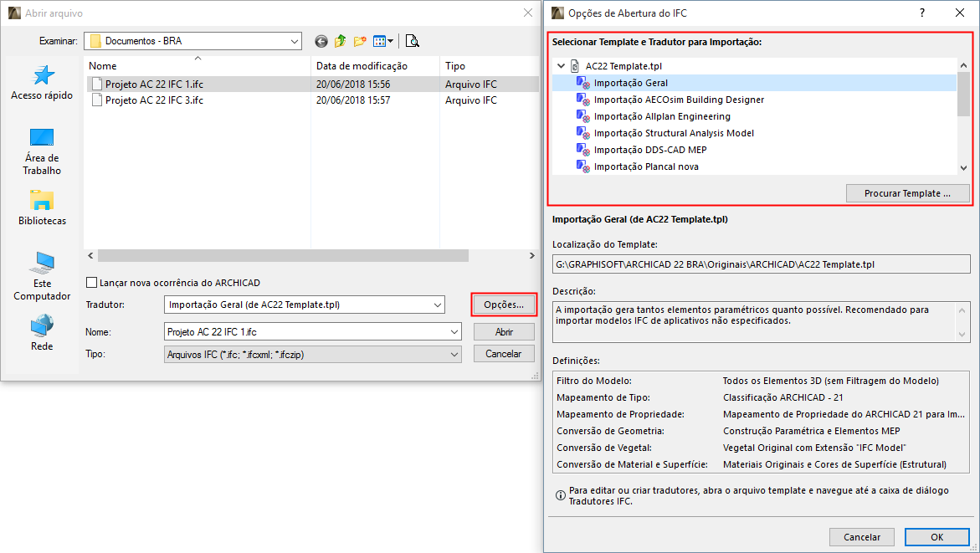The height and width of the screenshot is (553, 980).
Task: Click Importação DDS-CAD MEP icon
Action: [583, 150]
